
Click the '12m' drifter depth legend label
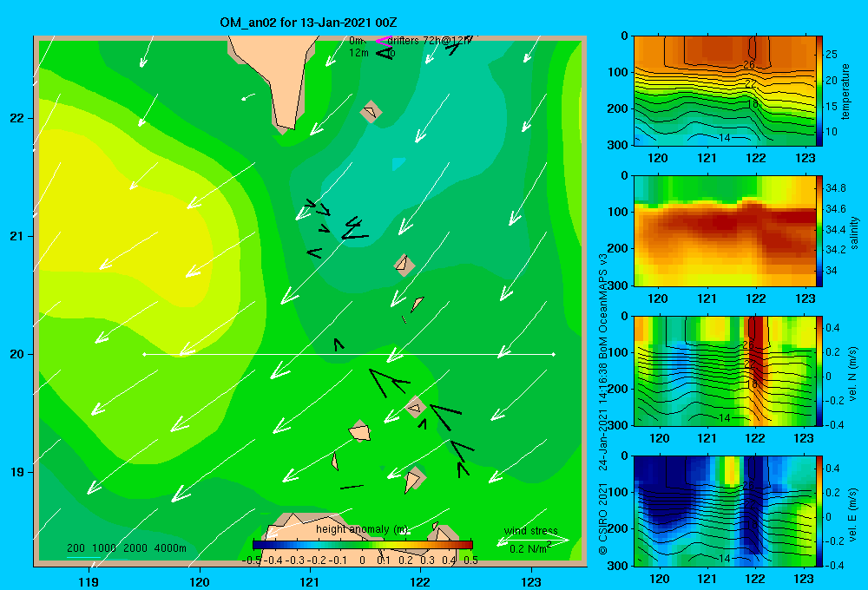tap(358, 53)
